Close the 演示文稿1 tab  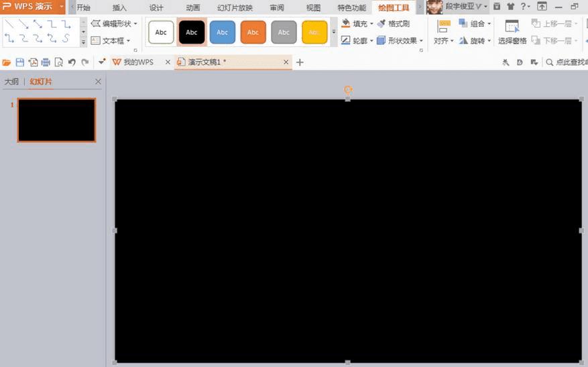click(286, 62)
